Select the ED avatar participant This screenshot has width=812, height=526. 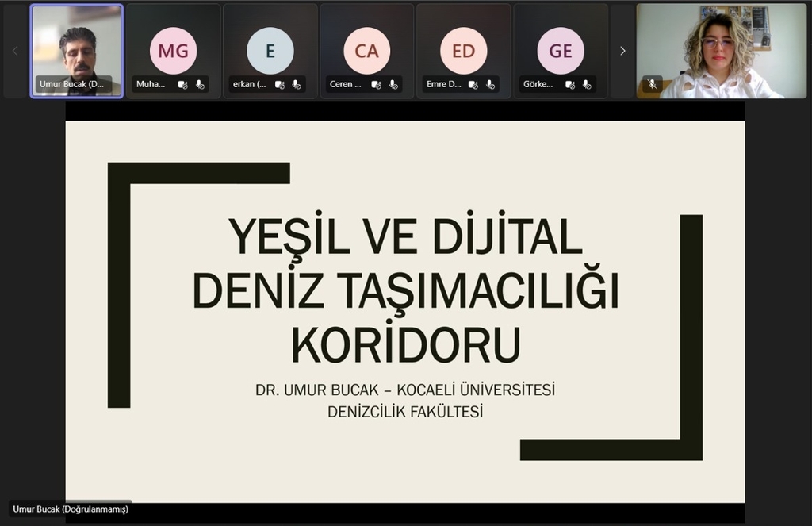pos(463,51)
